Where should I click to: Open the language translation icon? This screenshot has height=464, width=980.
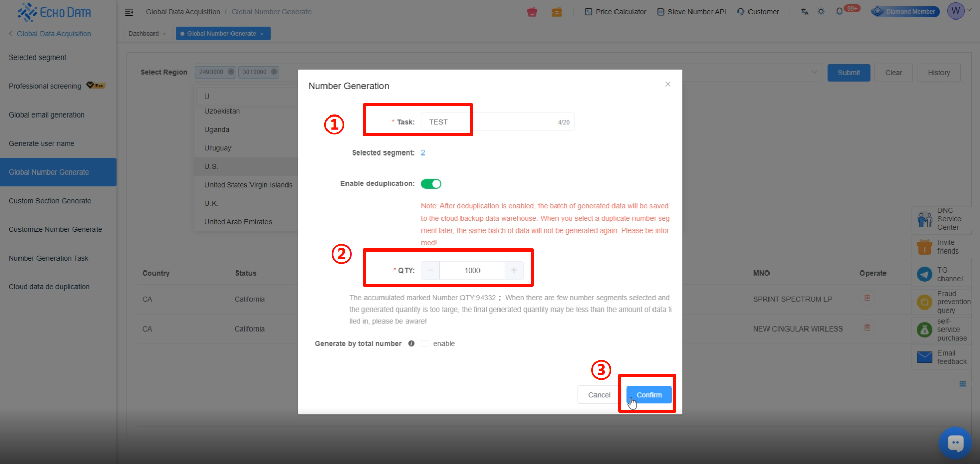point(804,11)
